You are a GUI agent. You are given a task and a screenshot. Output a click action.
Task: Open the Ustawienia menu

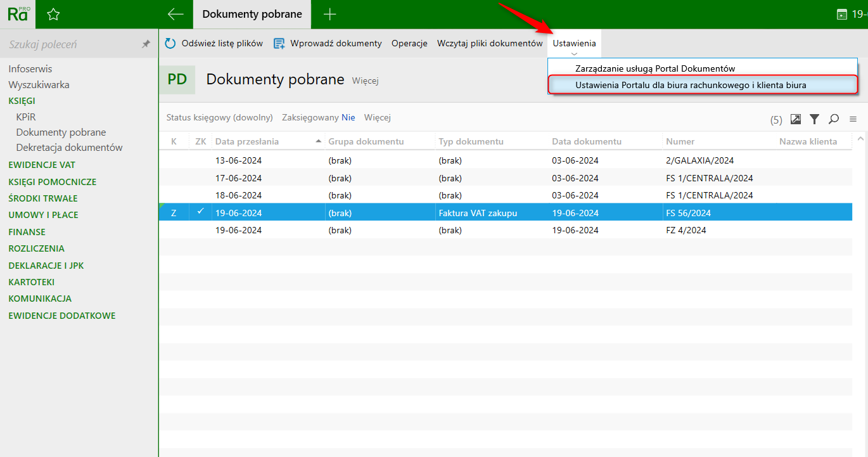[574, 43]
